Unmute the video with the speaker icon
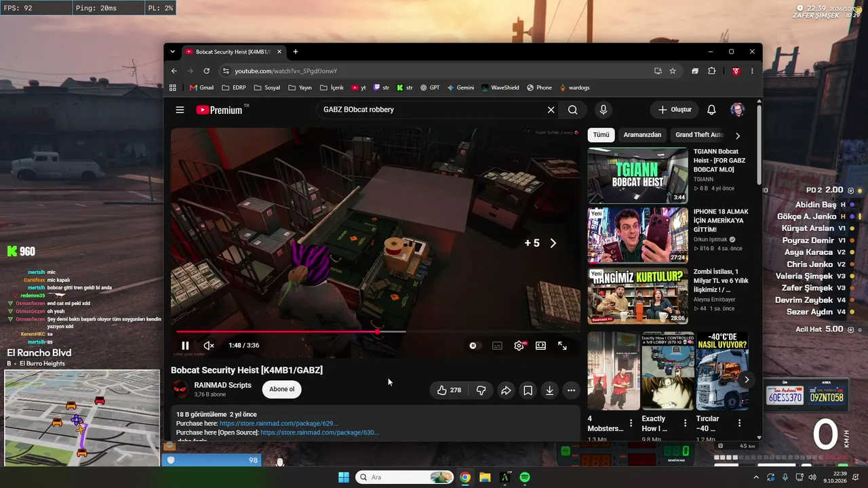The height and width of the screenshot is (488, 868). [209, 346]
